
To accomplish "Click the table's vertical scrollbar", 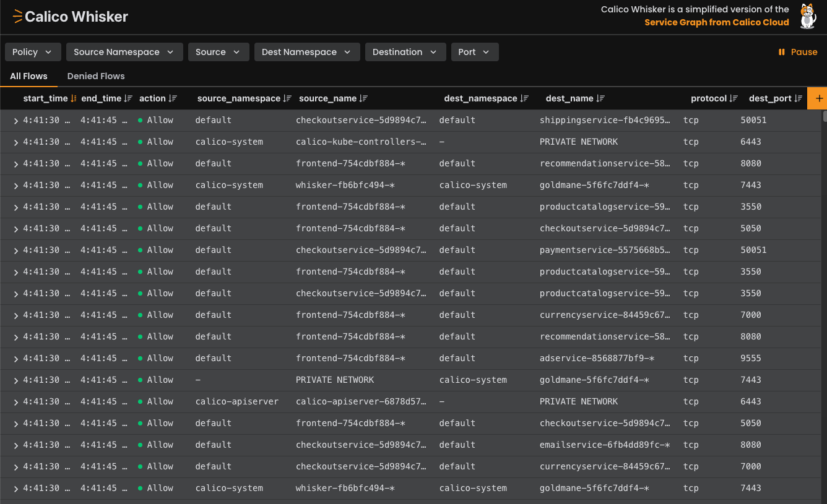I will pyautogui.click(x=824, y=116).
